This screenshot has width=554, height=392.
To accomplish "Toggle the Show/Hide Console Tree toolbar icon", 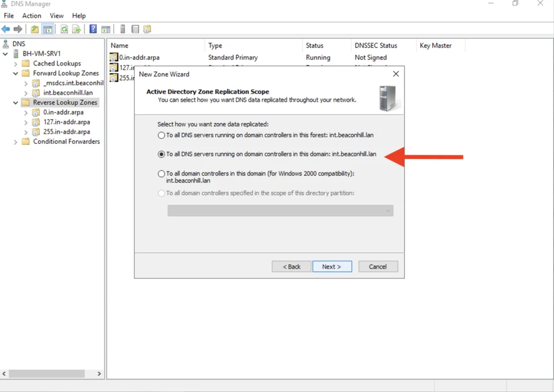I will (x=48, y=29).
